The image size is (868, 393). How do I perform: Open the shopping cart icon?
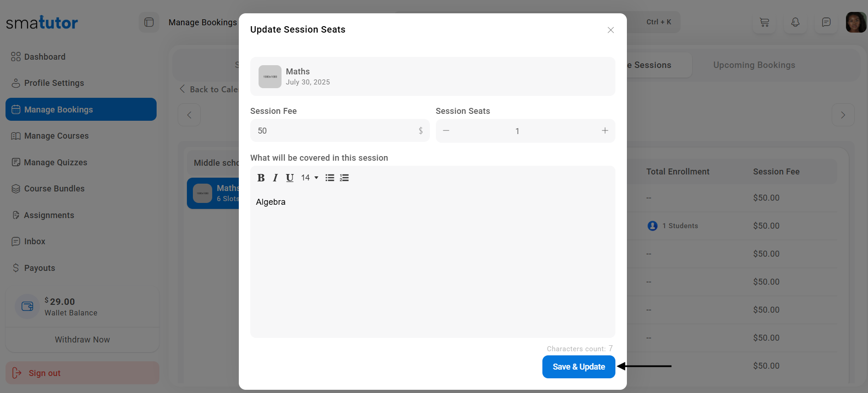[764, 22]
